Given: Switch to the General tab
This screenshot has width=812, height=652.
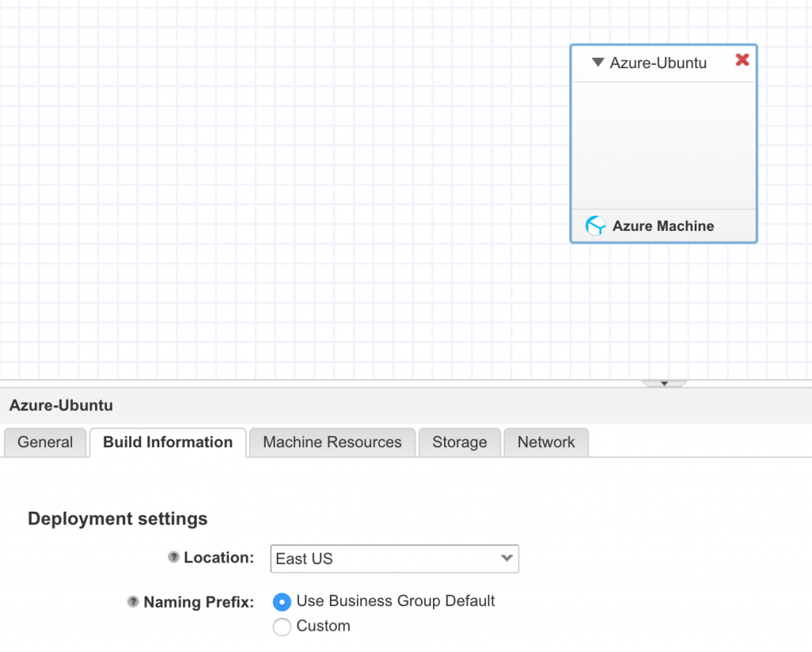Looking at the screenshot, I should pyautogui.click(x=45, y=443).
